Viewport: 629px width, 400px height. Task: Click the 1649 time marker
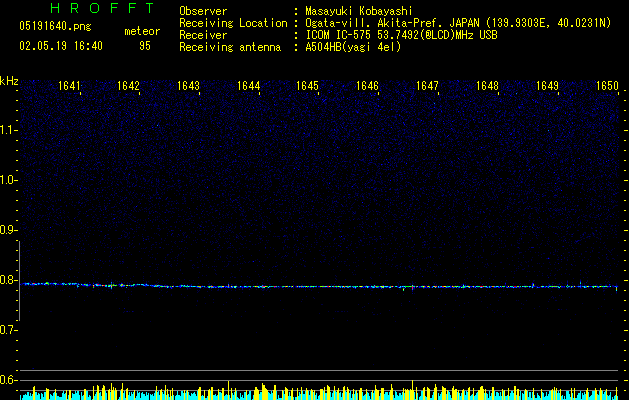tap(547, 86)
